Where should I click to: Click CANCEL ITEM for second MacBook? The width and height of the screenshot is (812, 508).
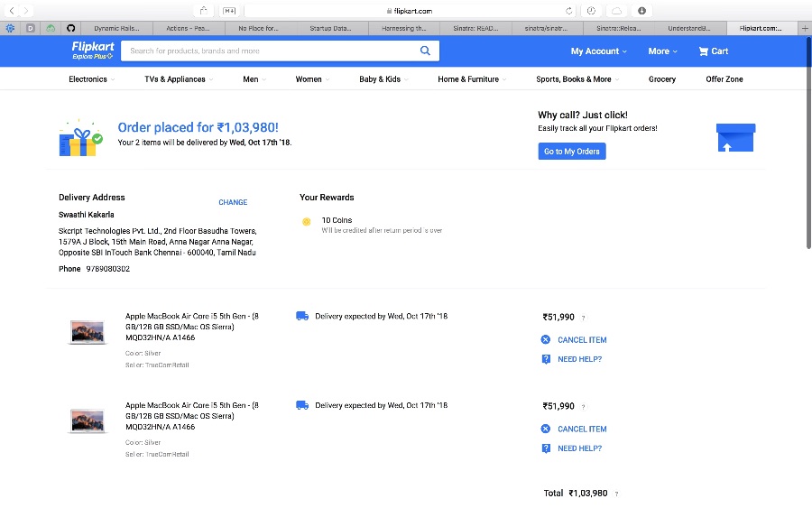[x=582, y=429]
